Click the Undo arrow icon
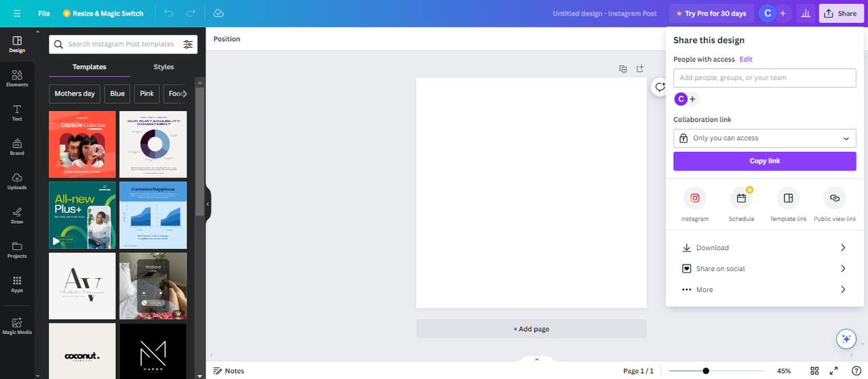The height and width of the screenshot is (379, 868). (169, 14)
